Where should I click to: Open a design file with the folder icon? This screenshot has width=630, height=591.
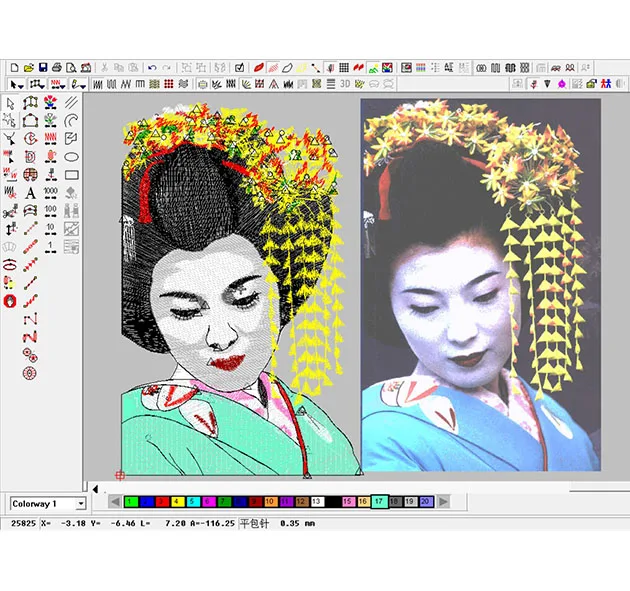pos(29,67)
